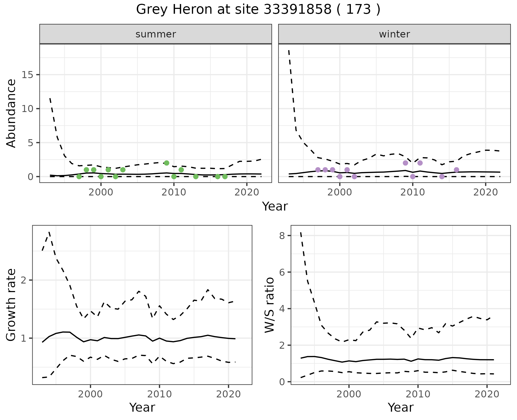Screen dimensions: 517x420
Task: Click the highest green summer point near 2009
Action: tap(166, 163)
